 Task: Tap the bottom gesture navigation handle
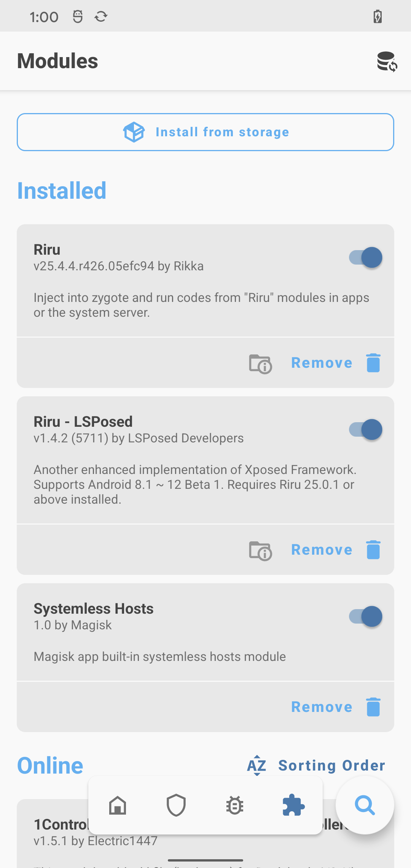205,860
